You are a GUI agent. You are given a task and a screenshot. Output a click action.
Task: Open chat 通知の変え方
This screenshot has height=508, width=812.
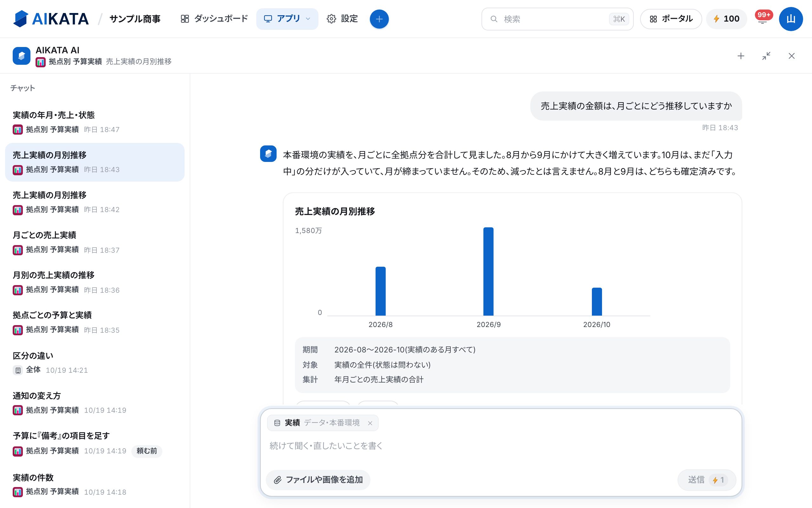pyautogui.click(x=95, y=403)
